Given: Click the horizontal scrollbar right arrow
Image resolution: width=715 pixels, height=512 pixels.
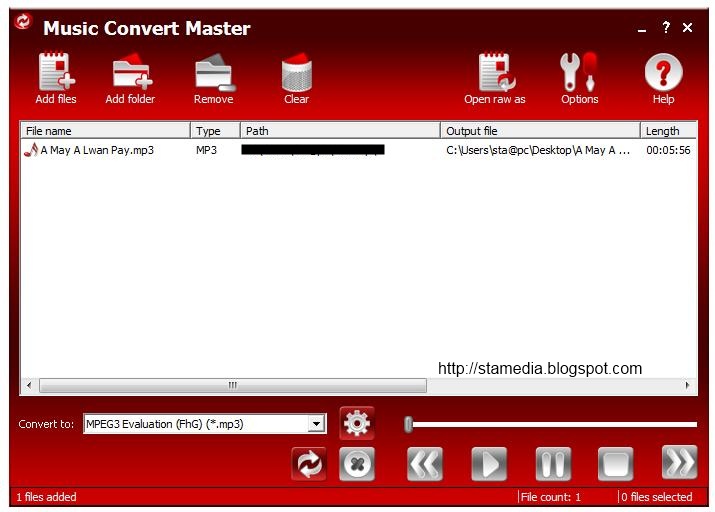Looking at the screenshot, I should (687, 385).
